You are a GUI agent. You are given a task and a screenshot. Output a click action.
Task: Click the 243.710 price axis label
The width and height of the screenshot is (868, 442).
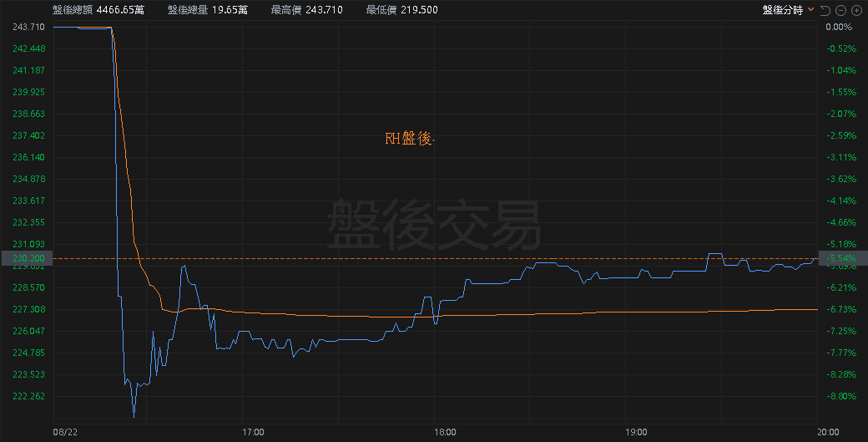(28, 27)
